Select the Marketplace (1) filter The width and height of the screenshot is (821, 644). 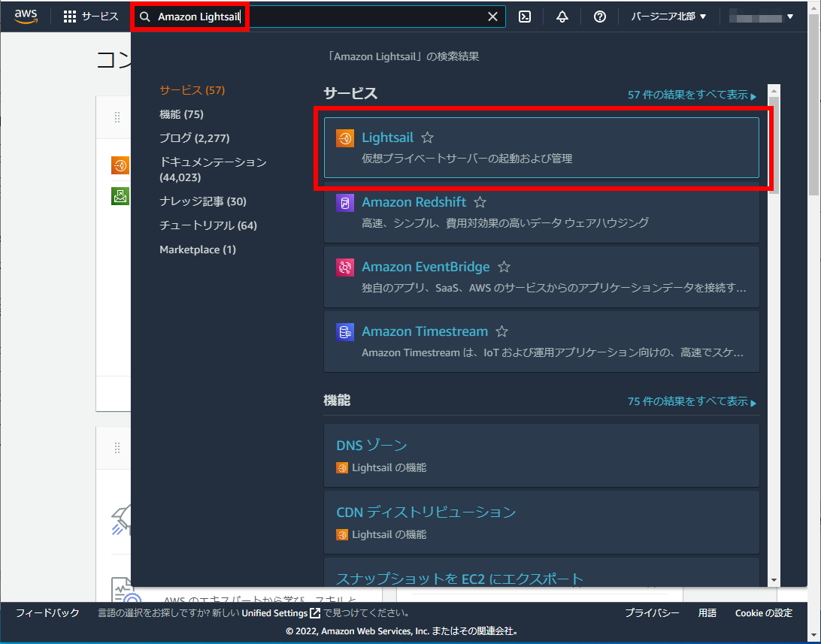pos(198,249)
